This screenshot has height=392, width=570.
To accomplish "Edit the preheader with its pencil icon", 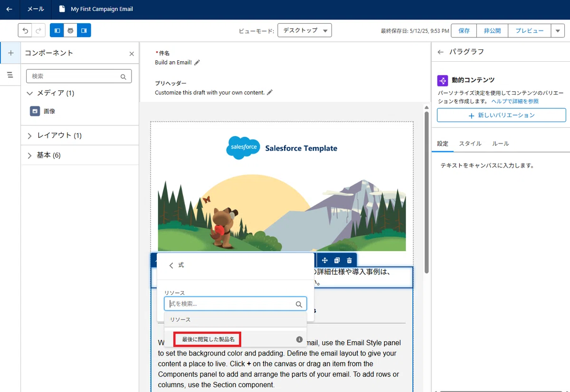I will point(270,92).
